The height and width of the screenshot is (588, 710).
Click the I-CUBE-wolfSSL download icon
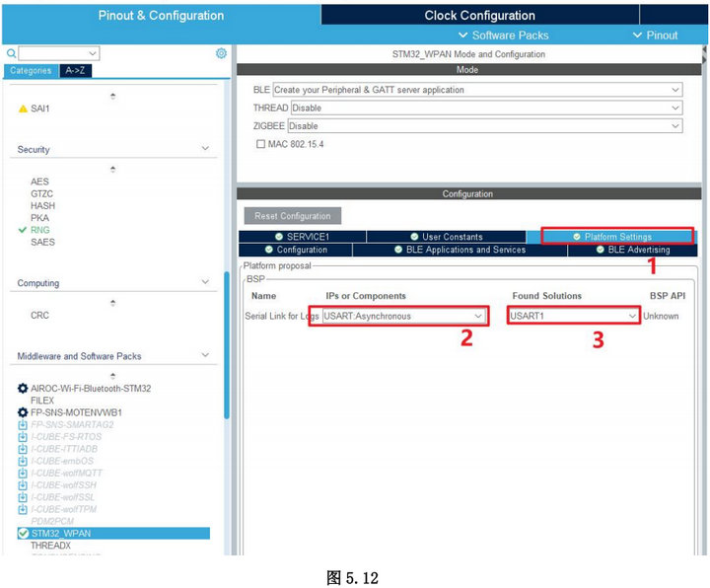point(23,497)
